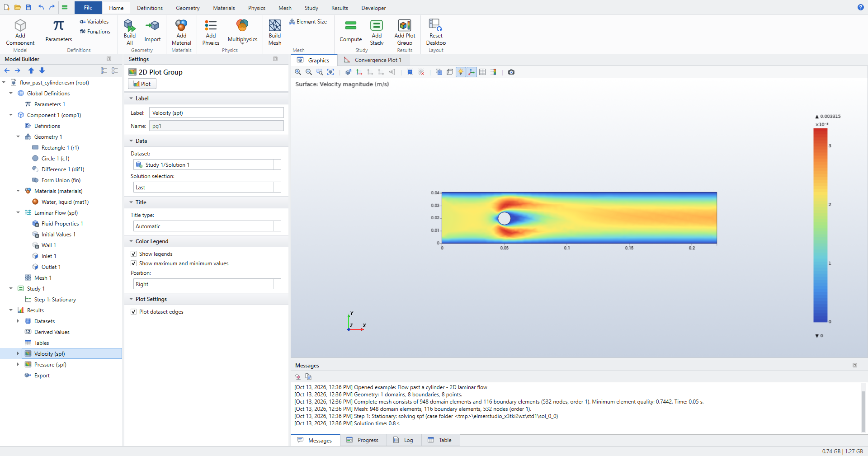Open the Dataset dropdown
Viewport: 868px width, 456px height.
(x=207, y=165)
